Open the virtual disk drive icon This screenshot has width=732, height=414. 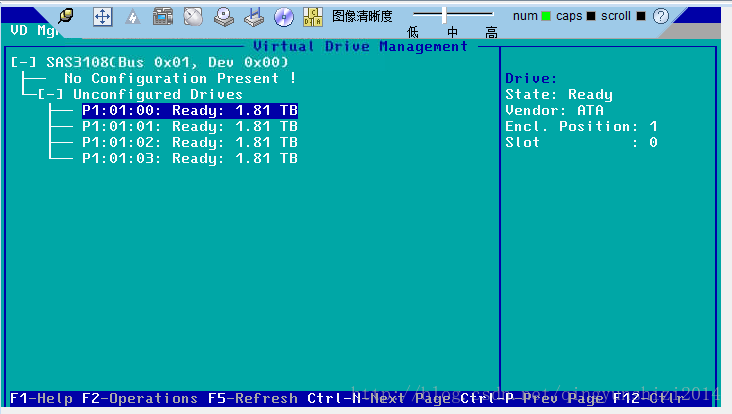[x=224, y=17]
